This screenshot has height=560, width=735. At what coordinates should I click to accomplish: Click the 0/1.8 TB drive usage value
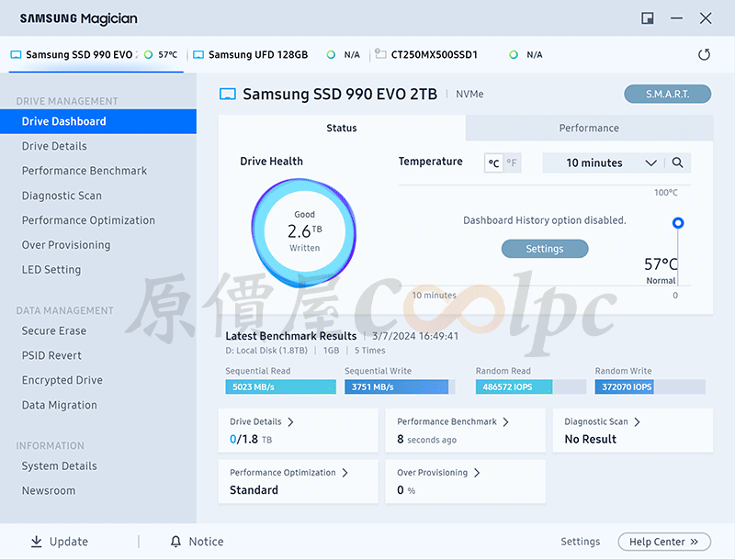pos(251,439)
